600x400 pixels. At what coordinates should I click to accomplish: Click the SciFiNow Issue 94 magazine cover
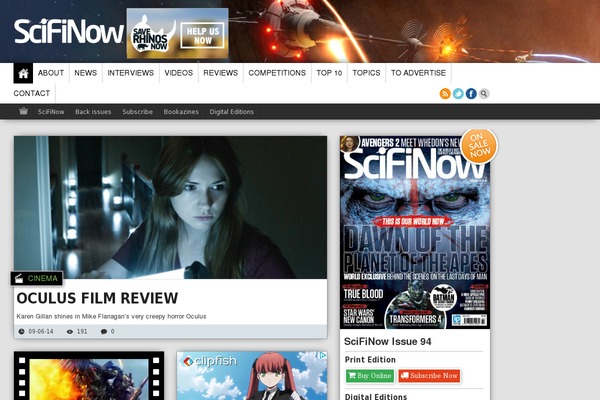(x=415, y=232)
